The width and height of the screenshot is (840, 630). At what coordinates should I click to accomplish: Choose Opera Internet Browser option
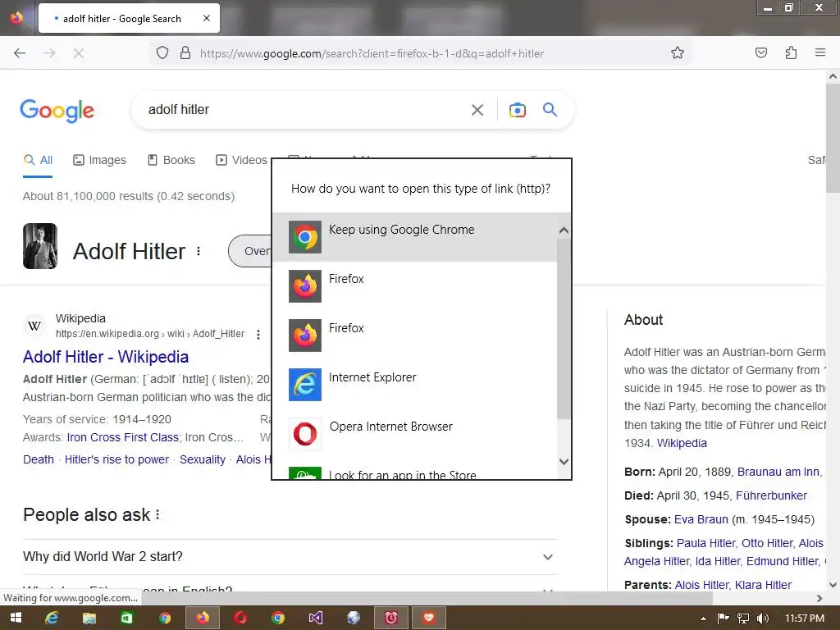[414, 433]
